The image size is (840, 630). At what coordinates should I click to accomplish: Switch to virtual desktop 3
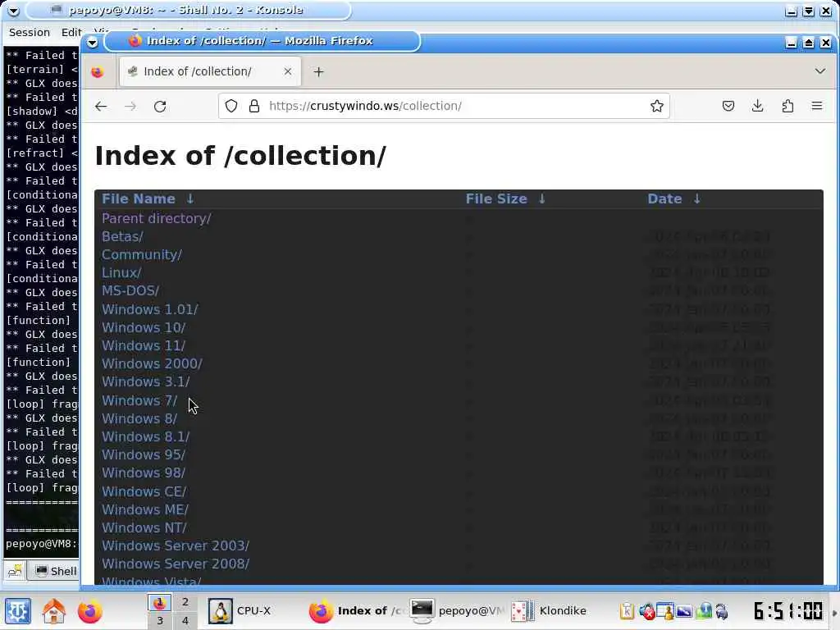[x=160, y=620]
